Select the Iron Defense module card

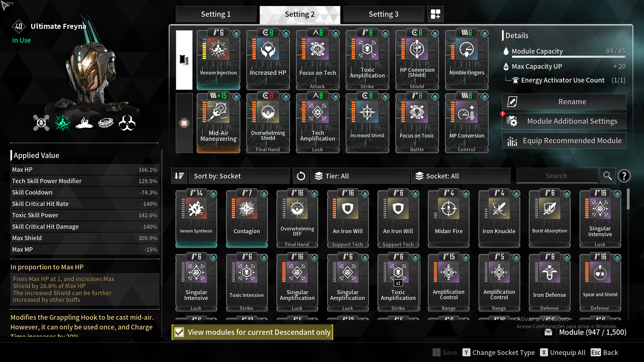coord(549,282)
